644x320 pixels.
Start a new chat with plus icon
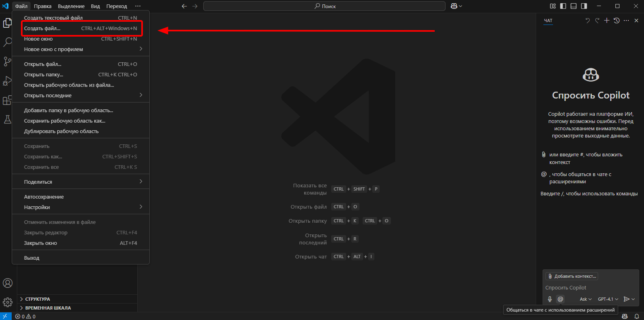pos(607,21)
